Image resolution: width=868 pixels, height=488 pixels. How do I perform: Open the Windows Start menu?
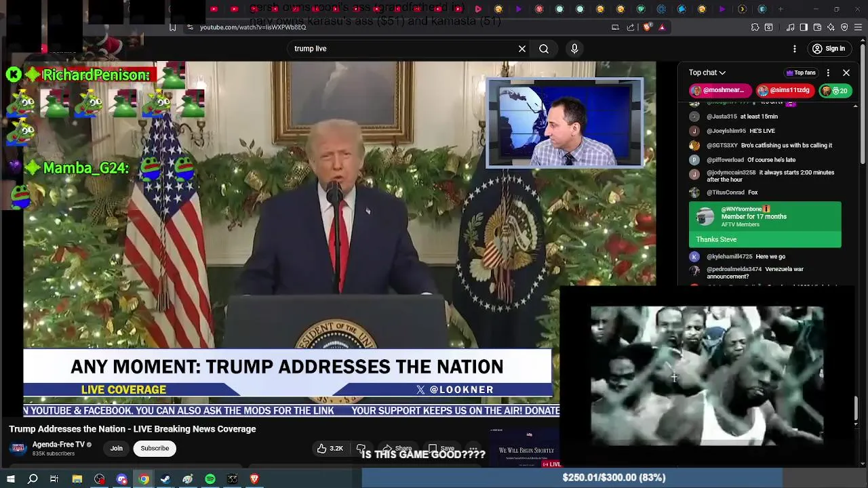[x=10, y=479]
